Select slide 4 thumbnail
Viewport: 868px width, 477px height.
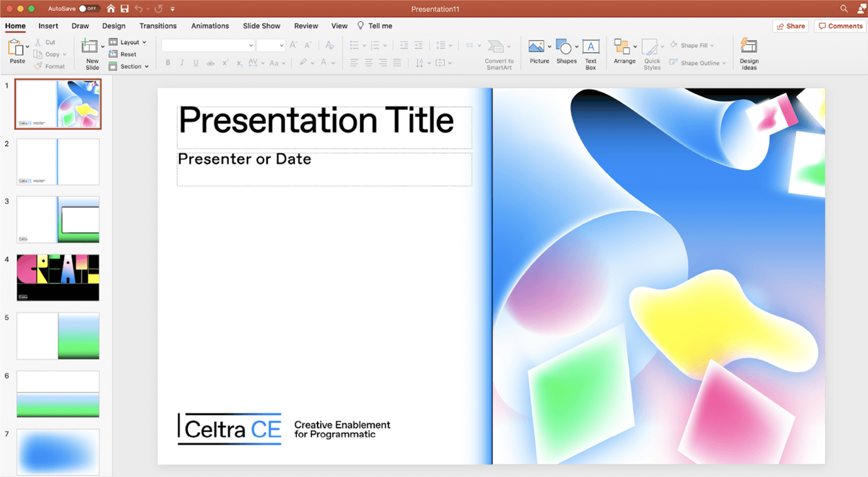[58, 277]
